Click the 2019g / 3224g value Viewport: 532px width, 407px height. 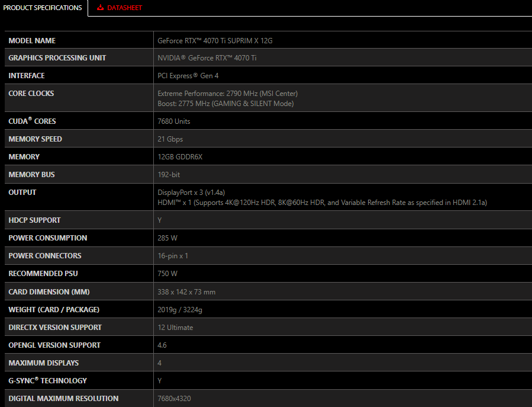point(180,310)
